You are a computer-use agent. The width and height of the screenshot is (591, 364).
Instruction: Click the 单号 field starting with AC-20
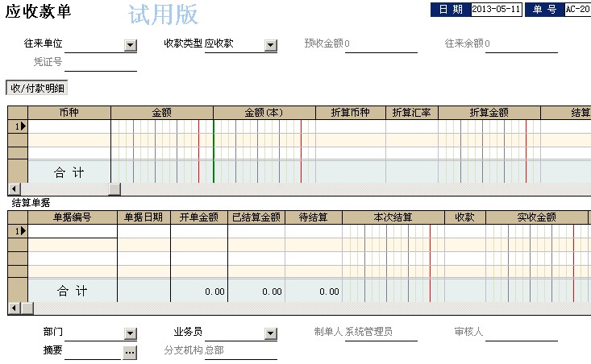[577, 10]
